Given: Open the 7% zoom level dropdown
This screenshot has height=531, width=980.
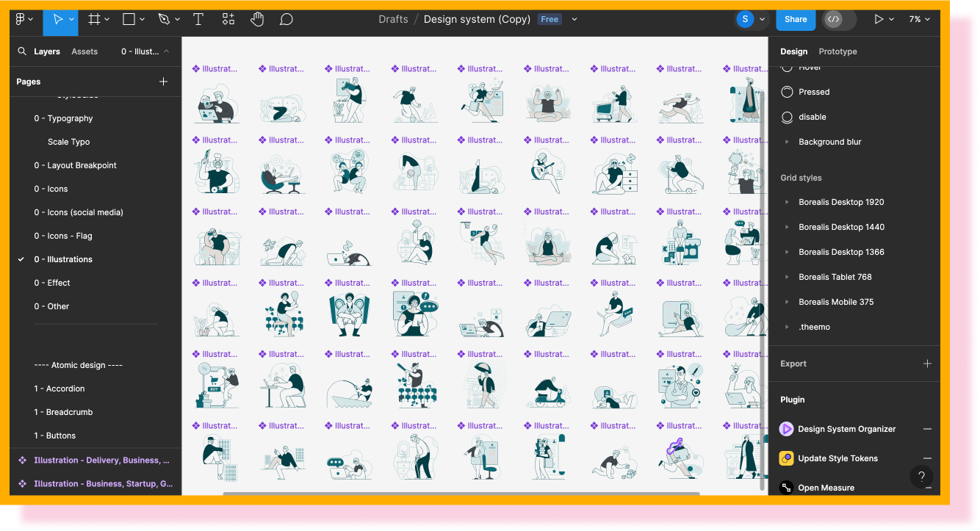Looking at the screenshot, I should (919, 20).
